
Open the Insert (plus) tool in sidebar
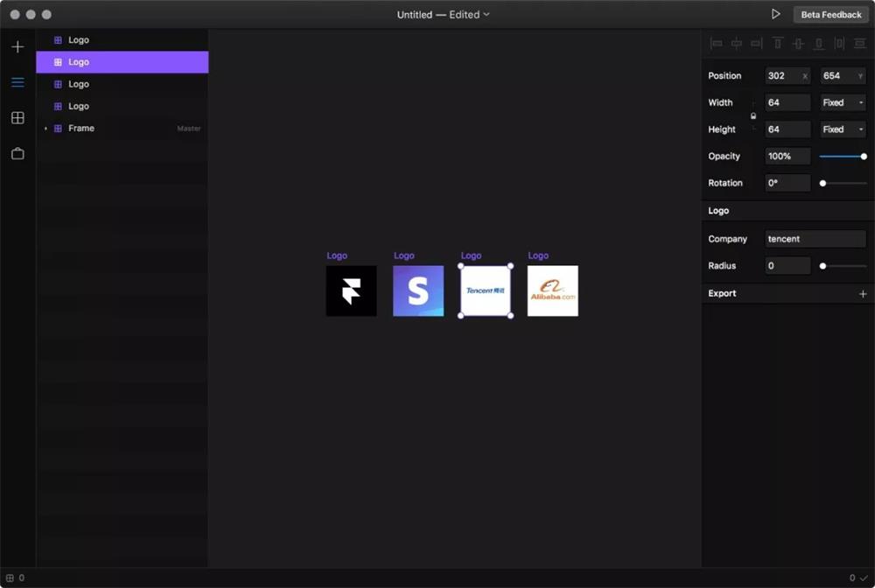point(17,47)
